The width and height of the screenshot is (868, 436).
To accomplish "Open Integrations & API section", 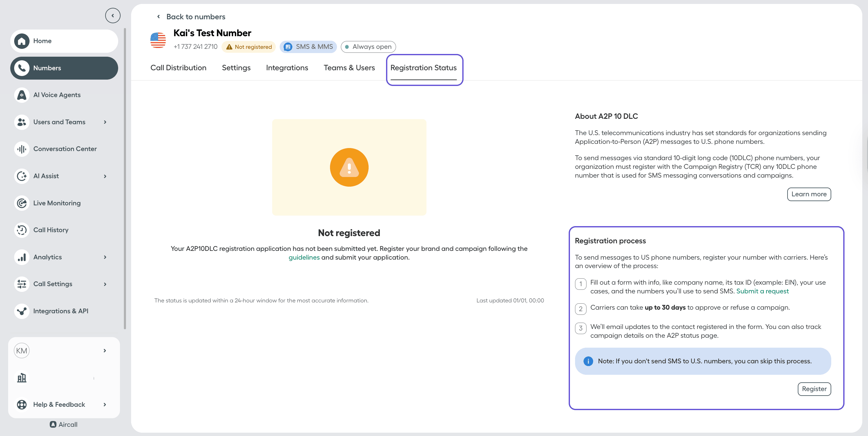I will (x=61, y=311).
